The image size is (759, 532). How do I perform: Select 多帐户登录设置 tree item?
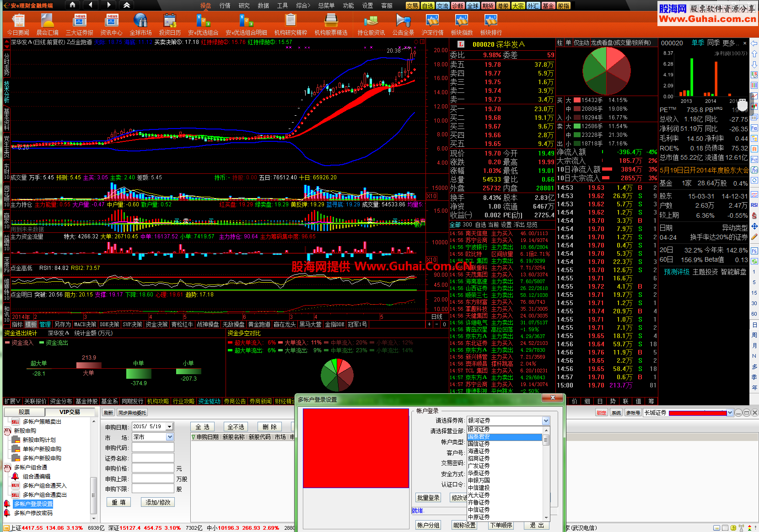(x=33, y=504)
